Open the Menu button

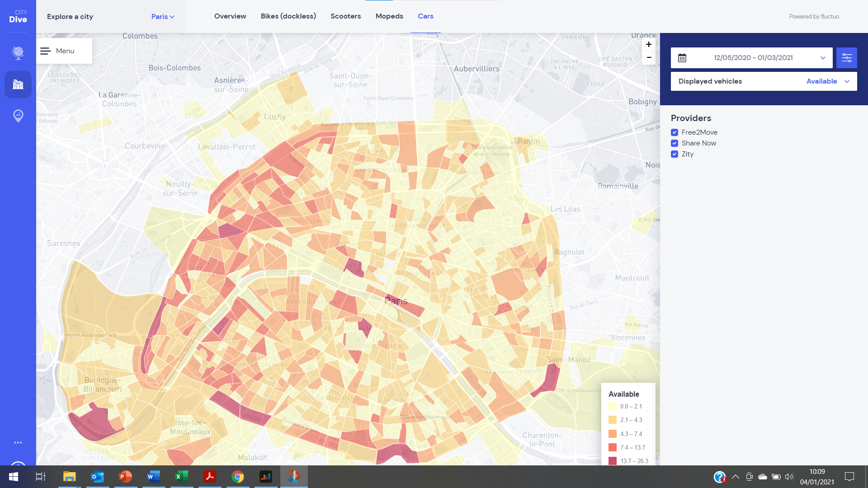[x=64, y=51]
